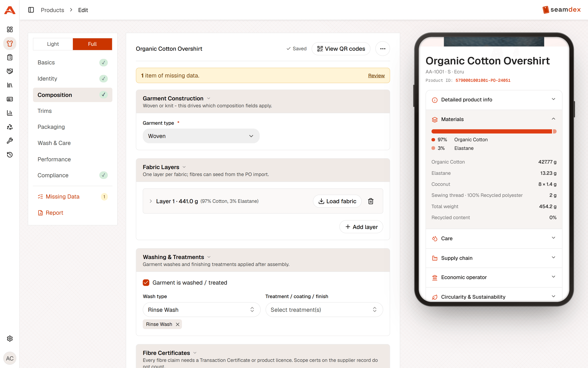Go to the Basics section
Image resolution: width=588 pixels, height=368 pixels.
72,63
